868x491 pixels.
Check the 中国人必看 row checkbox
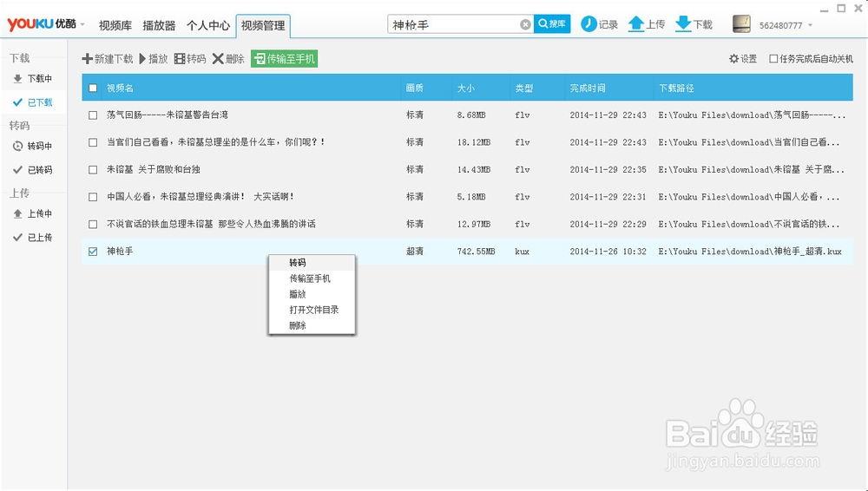93,197
